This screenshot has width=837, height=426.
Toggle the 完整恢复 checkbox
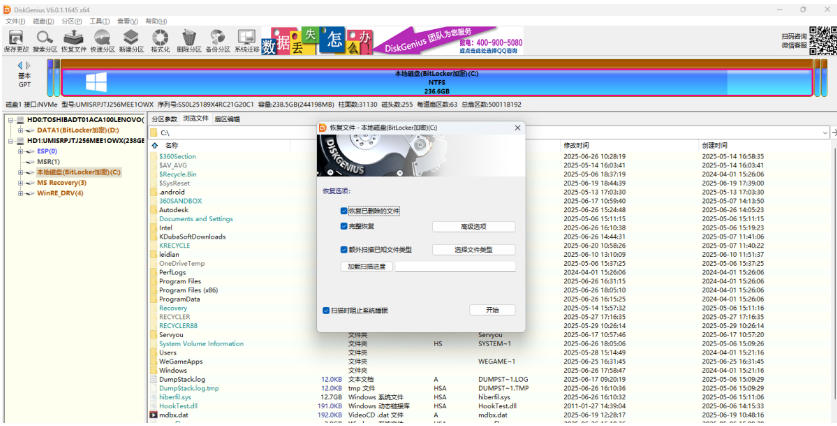coord(344,227)
